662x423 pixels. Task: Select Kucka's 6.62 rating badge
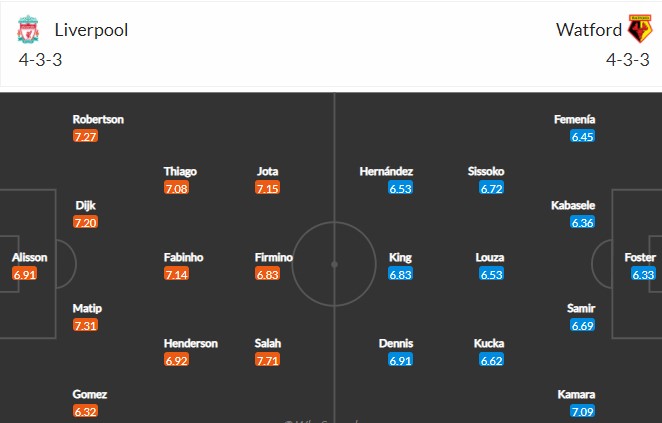point(492,359)
